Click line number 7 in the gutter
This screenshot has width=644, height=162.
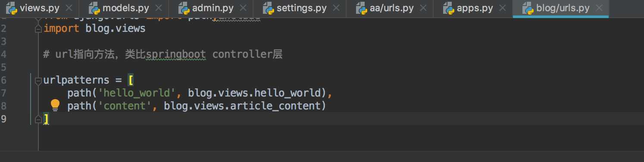coord(4,93)
